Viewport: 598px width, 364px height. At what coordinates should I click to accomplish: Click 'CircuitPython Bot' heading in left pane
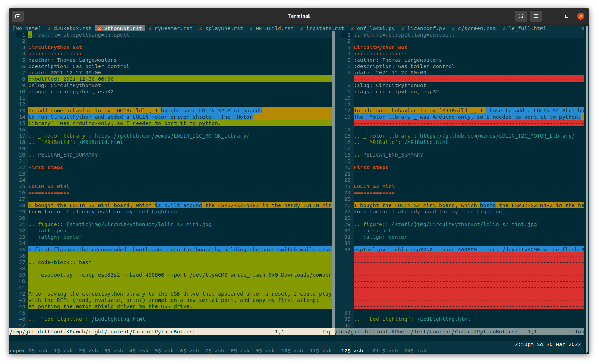pyautogui.click(x=55, y=47)
